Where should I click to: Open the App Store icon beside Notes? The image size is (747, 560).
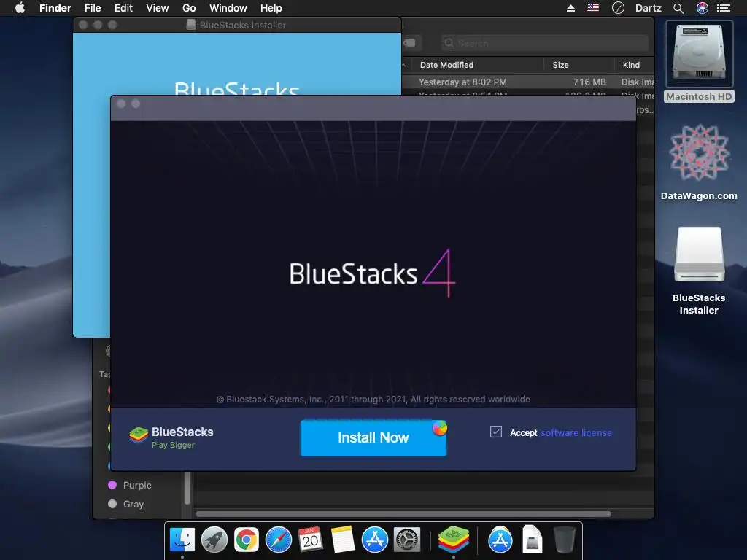click(x=375, y=540)
